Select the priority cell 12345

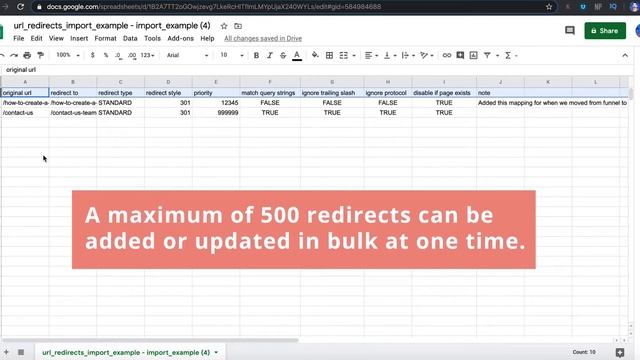click(x=216, y=103)
